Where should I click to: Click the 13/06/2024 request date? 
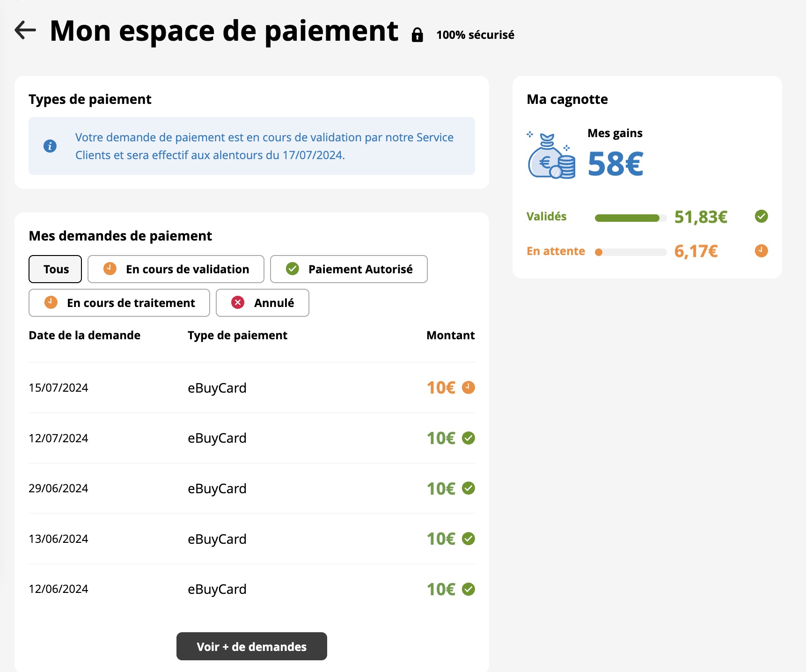(59, 539)
